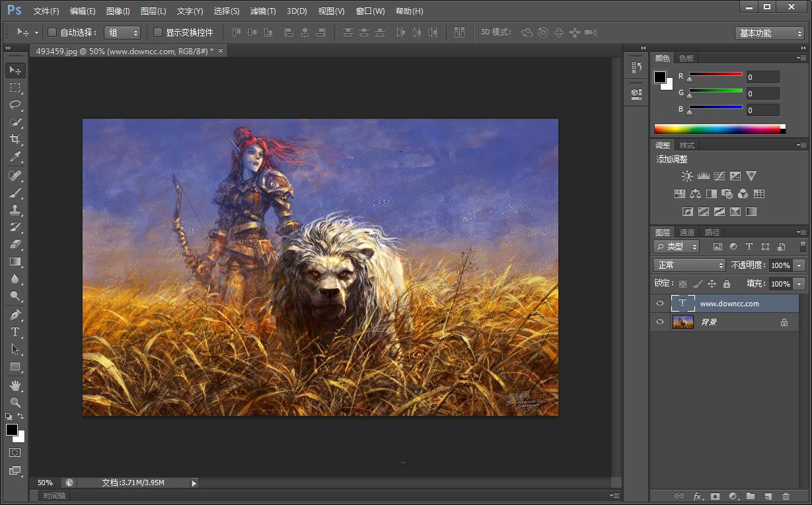Click the color spectrum ramp

tap(720, 129)
